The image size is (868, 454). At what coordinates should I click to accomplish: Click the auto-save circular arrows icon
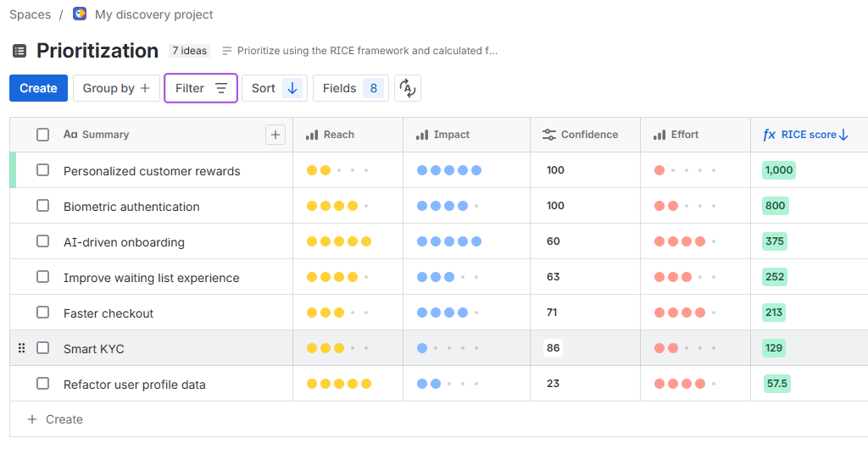tap(408, 88)
